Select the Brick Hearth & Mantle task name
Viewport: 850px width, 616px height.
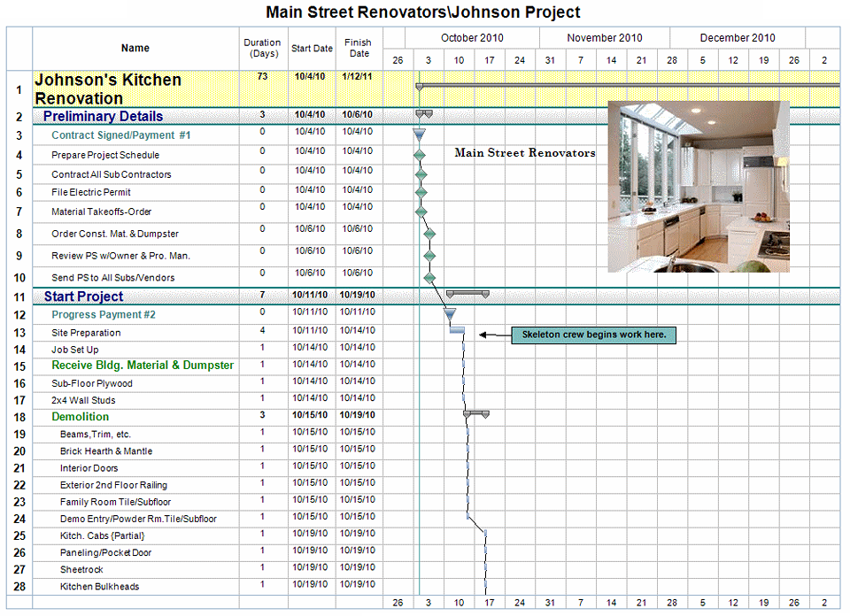coord(106,451)
